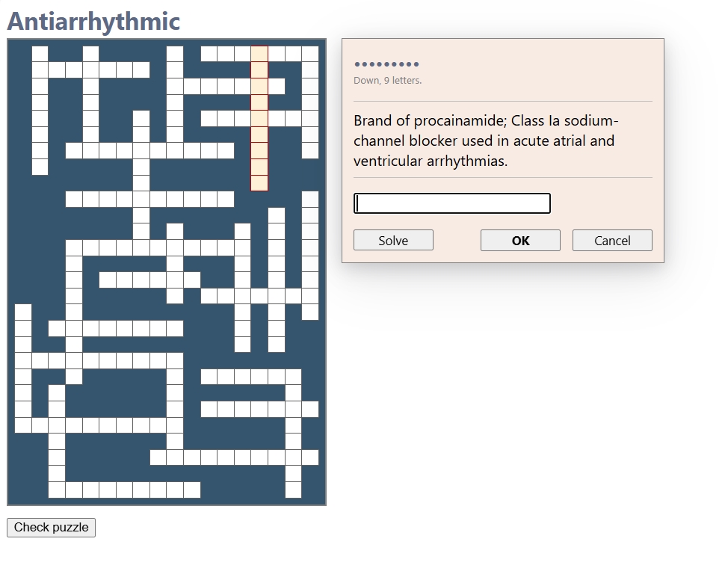Viewport: 728px width, 583px height.
Task: Click the first cell of the bottom across word
Action: (x=57, y=490)
